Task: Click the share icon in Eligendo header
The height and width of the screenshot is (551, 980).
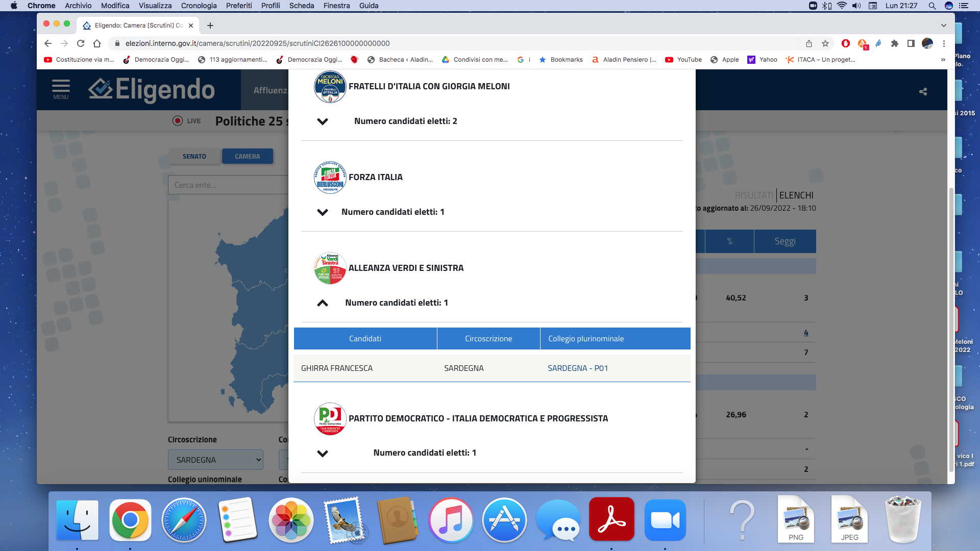Action: coord(923,92)
